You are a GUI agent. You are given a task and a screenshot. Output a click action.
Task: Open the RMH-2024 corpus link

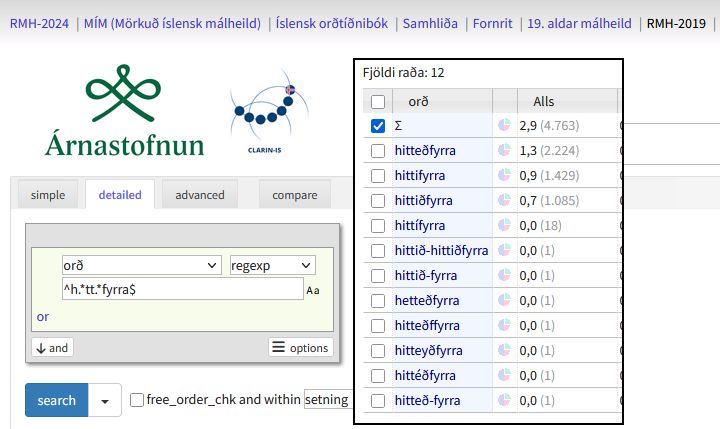tap(39, 23)
